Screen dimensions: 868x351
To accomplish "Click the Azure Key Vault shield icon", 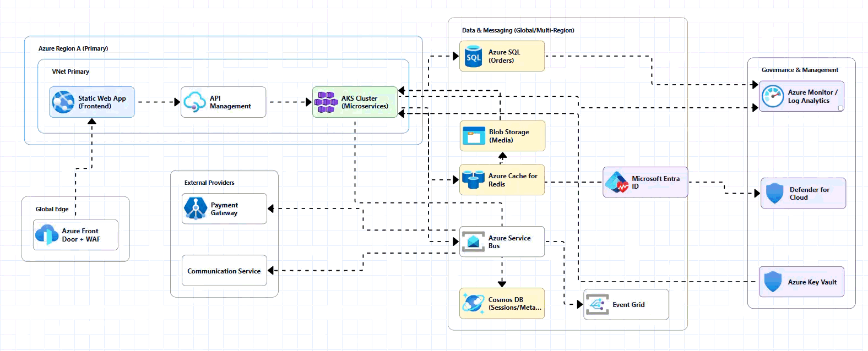I will pyautogui.click(x=773, y=282).
